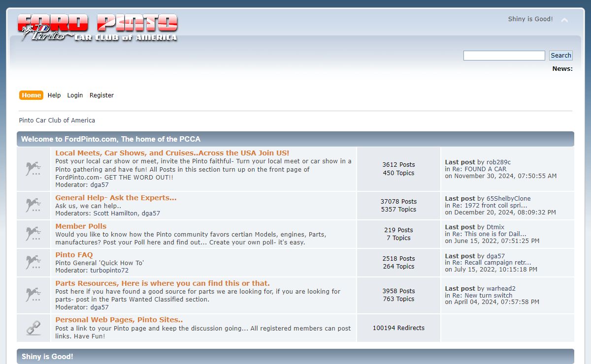Open moderator dga57 under Parts Resources
This screenshot has height=364, width=591.
point(99,307)
